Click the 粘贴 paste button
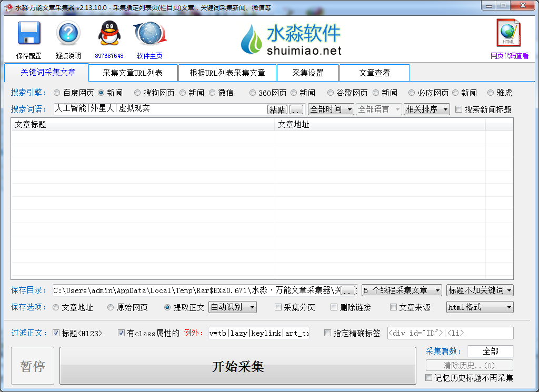539x392 pixels. tap(277, 109)
